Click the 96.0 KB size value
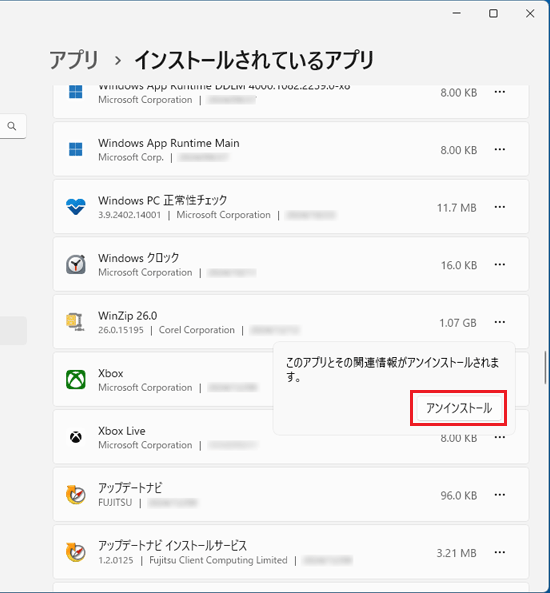The height and width of the screenshot is (593, 550). point(458,495)
